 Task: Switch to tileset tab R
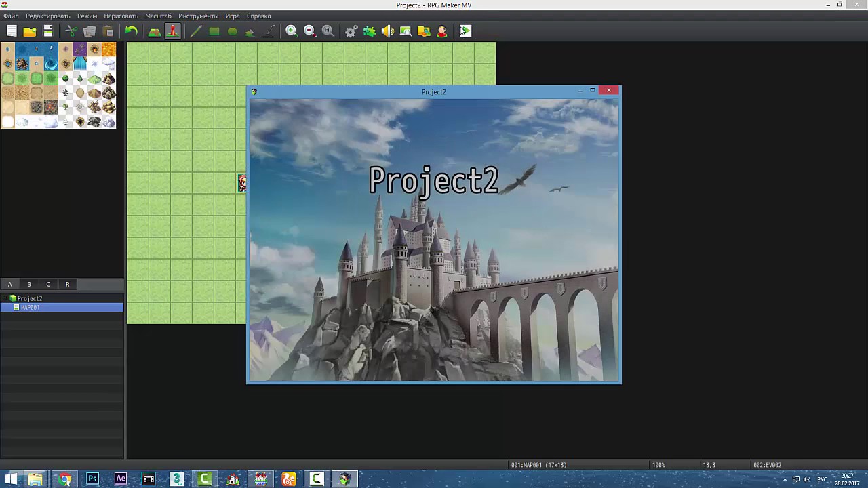pos(67,284)
